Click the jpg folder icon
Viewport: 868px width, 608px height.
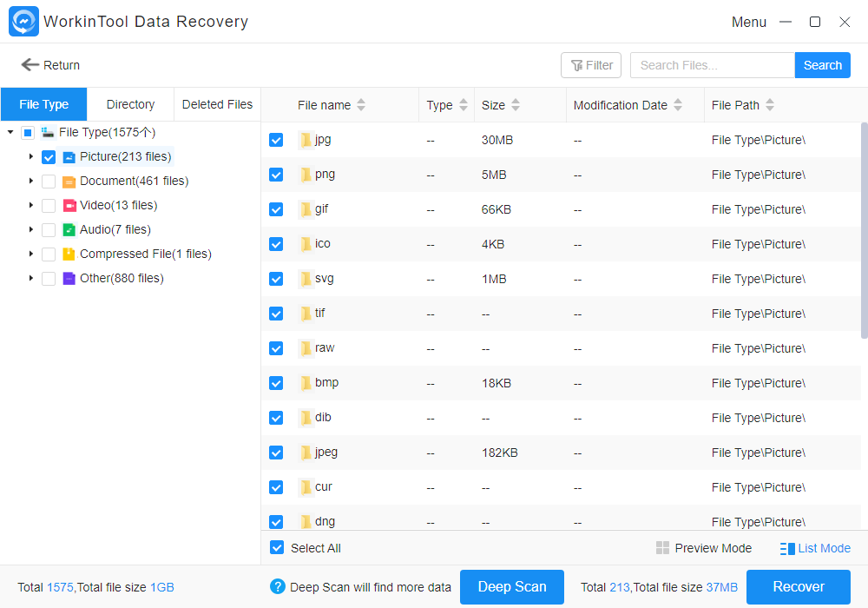point(306,140)
